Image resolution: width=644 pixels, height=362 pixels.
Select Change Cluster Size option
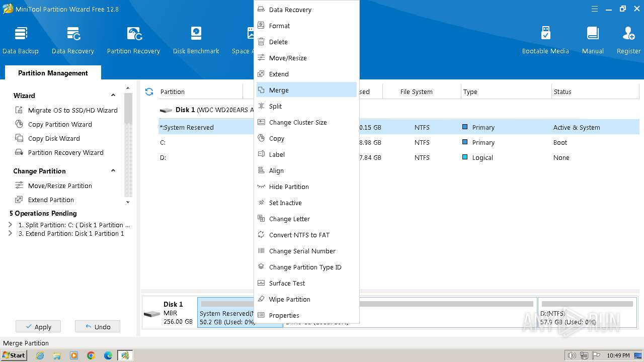(306, 122)
